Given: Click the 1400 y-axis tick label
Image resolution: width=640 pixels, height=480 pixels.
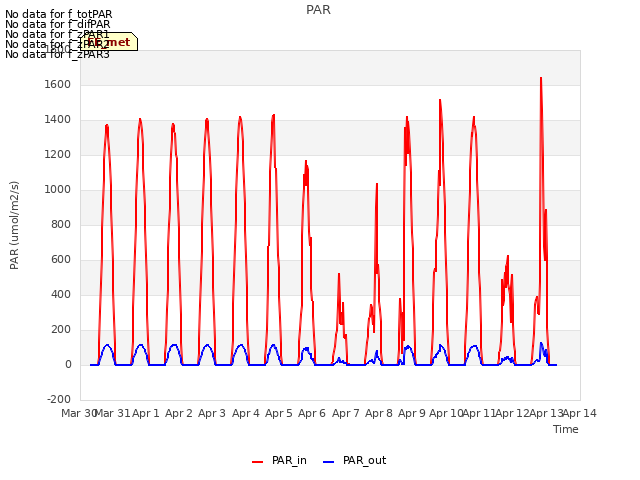Looking at the screenshot, I should point(58,120).
